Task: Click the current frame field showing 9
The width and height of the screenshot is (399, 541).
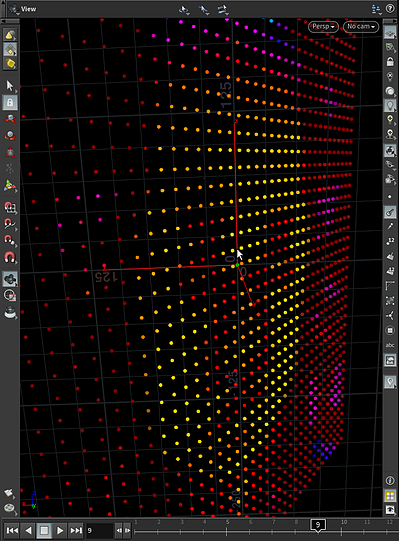Action: pyautogui.click(x=99, y=530)
